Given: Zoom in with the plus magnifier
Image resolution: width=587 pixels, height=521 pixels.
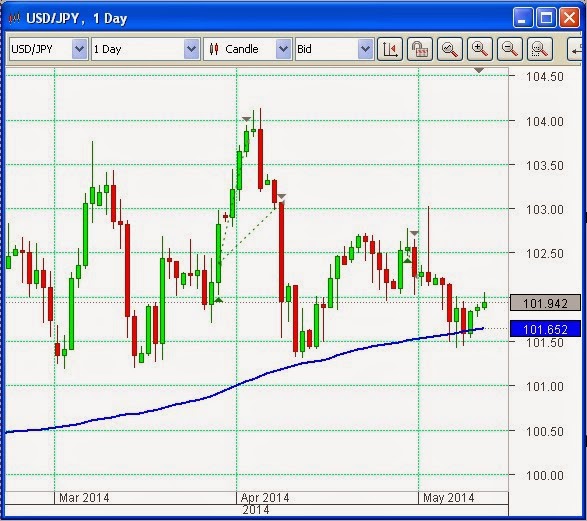Looking at the screenshot, I should pyautogui.click(x=480, y=49).
